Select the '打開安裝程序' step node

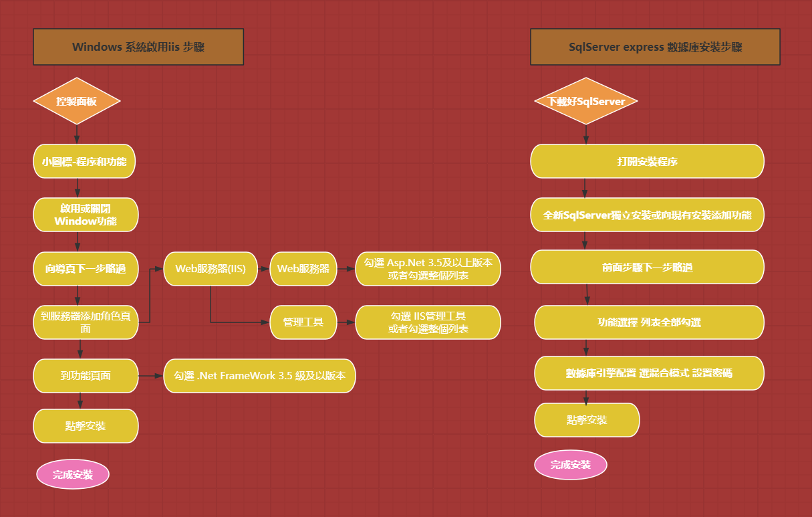(x=647, y=161)
